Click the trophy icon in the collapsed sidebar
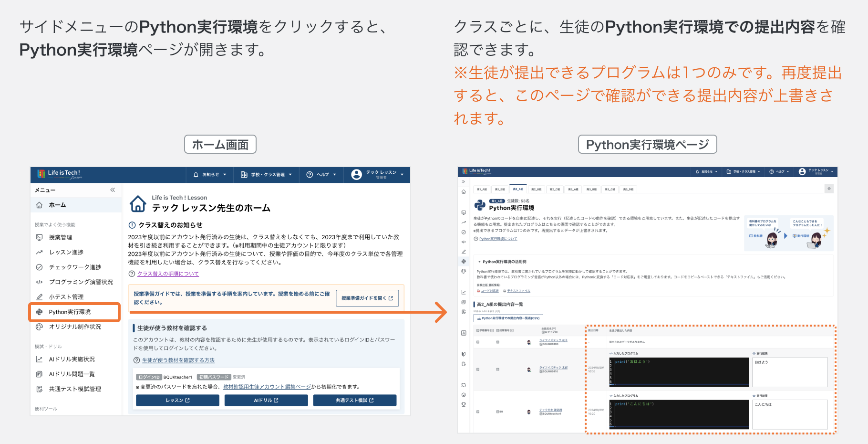868x444 pixels. (x=464, y=404)
